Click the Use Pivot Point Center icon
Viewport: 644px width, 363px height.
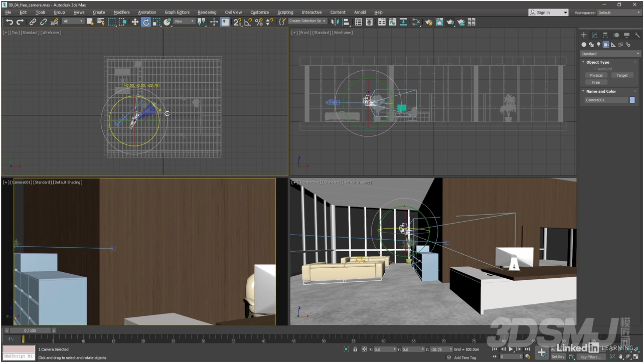[x=202, y=22]
